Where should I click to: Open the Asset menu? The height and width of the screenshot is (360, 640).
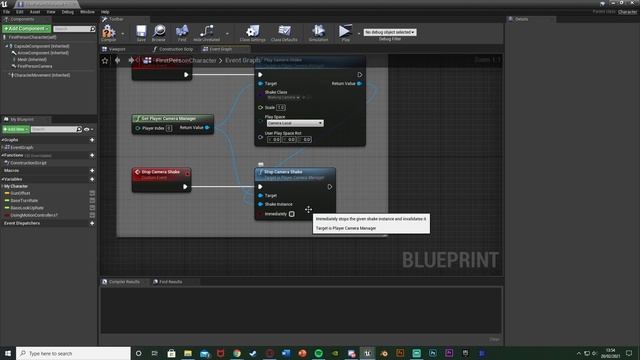coord(35,12)
